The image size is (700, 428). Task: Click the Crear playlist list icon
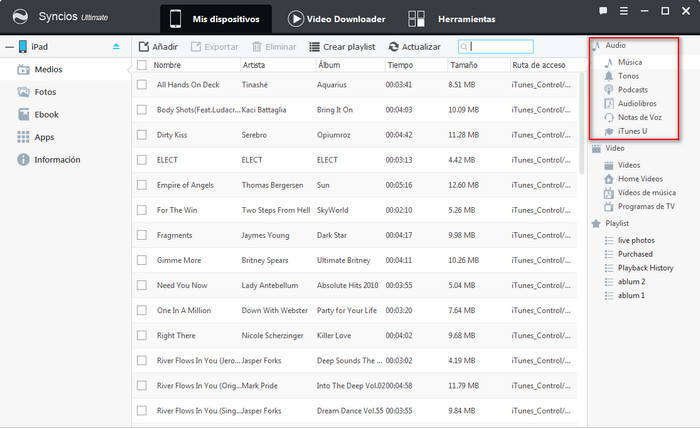(314, 47)
